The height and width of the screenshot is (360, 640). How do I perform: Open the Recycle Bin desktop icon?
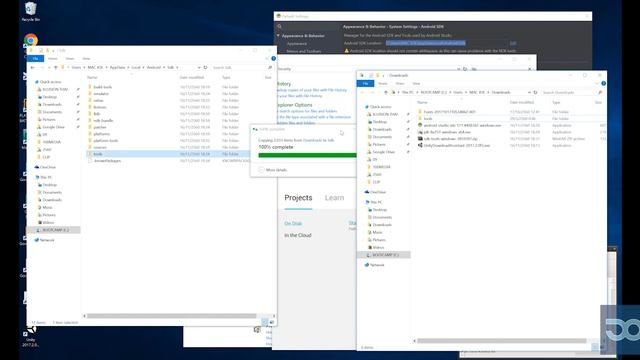[31, 11]
